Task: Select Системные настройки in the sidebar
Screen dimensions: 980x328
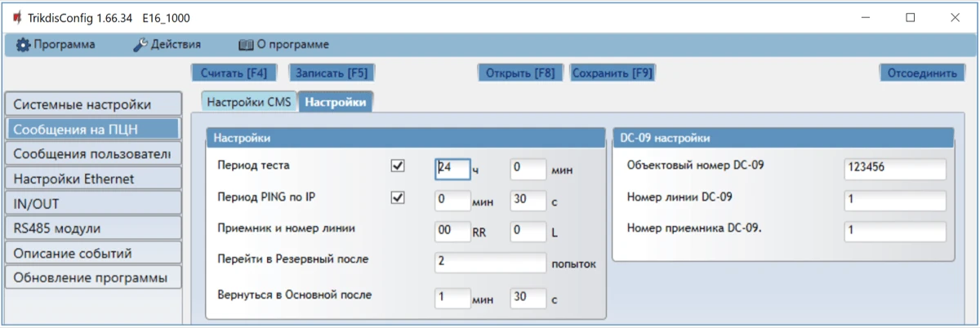Action: pyautogui.click(x=91, y=104)
